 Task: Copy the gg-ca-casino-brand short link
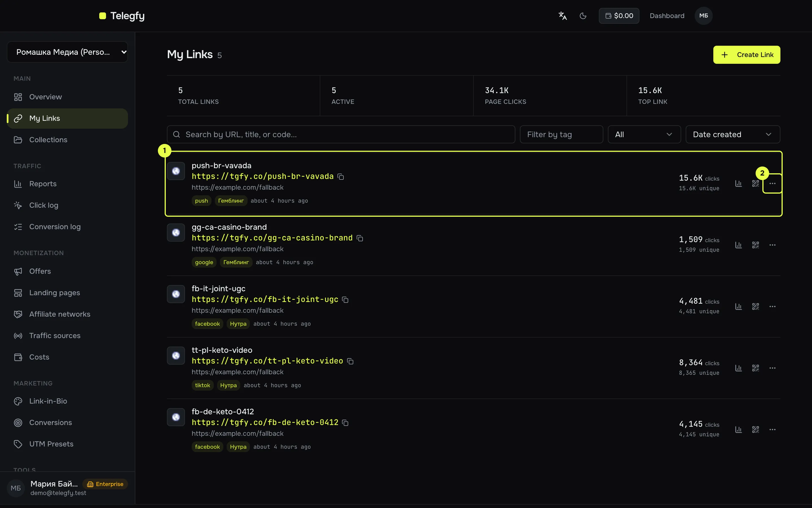point(360,238)
